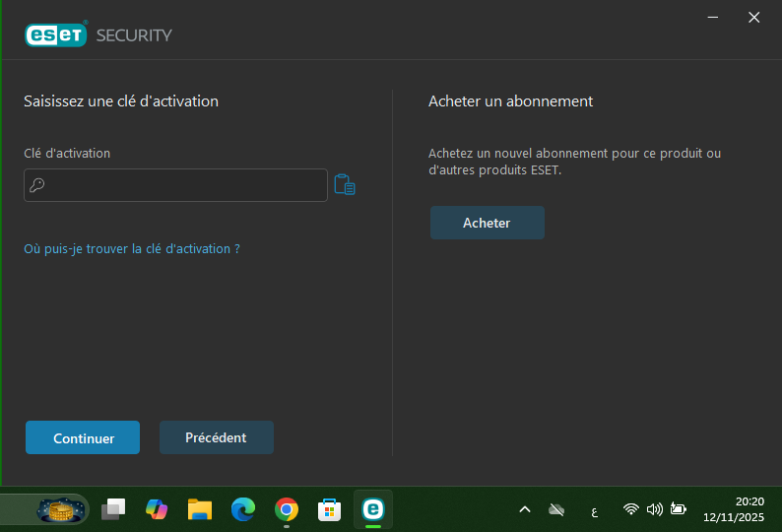Minimize the ESET Security window
Viewport: 782px width, 532px height.
[711, 17]
